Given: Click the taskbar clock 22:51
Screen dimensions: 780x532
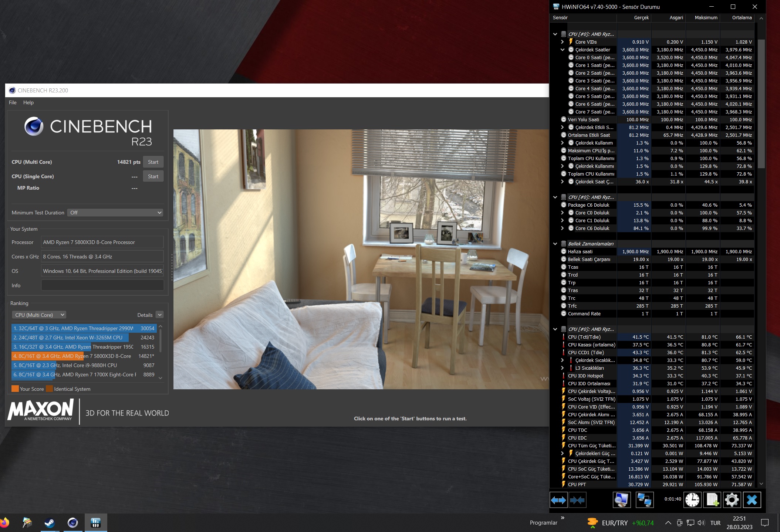Looking at the screenshot, I should click(739, 518).
